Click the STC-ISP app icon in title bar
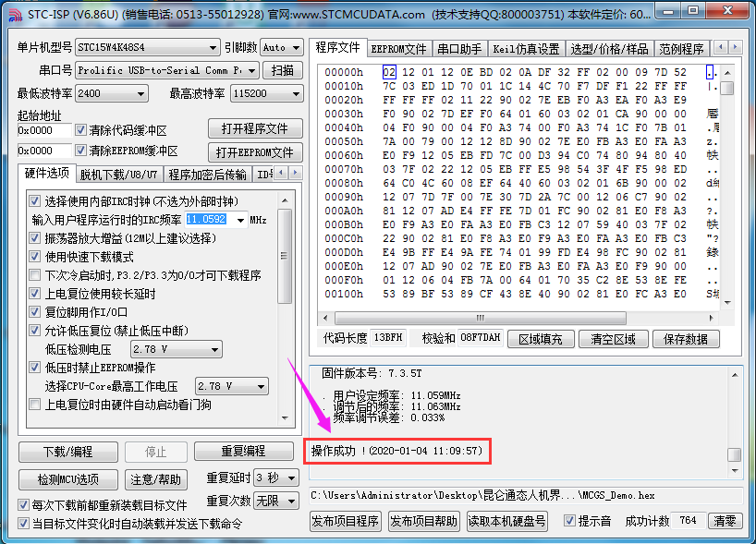 point(15,15)
